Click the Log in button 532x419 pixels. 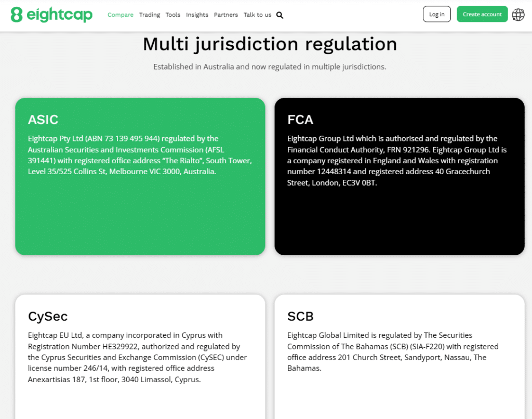pyautogui.click(x=436, y=14)
